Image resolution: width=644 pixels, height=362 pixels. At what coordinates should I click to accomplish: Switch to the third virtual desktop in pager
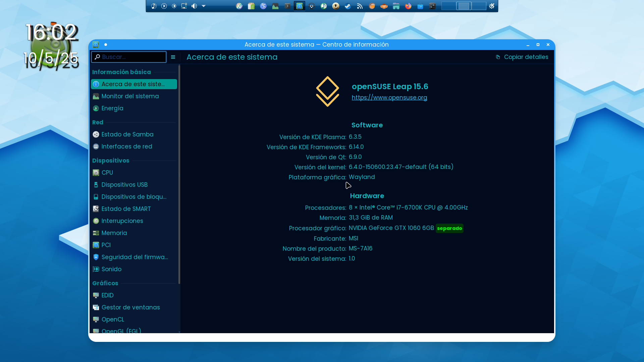(x=479, y=6)
